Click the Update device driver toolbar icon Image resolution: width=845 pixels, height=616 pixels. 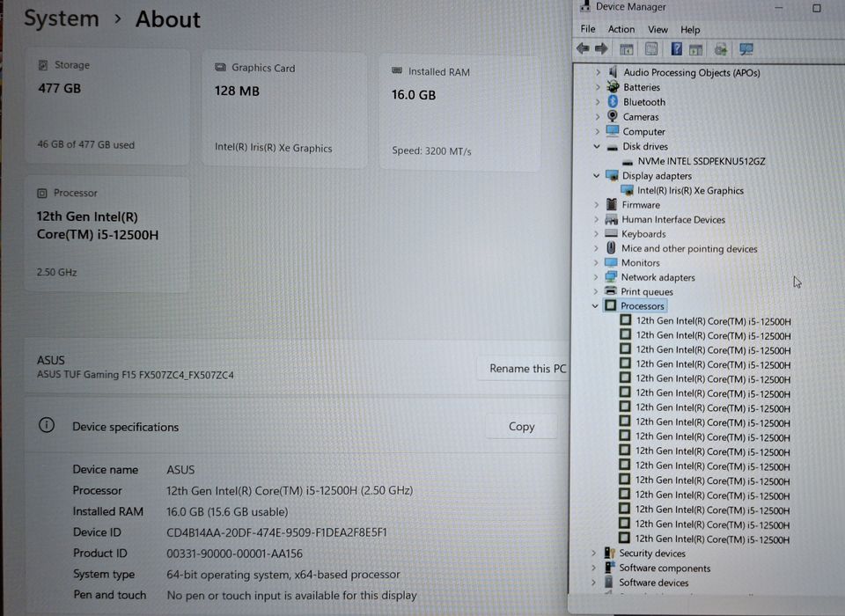coord(721,50)
